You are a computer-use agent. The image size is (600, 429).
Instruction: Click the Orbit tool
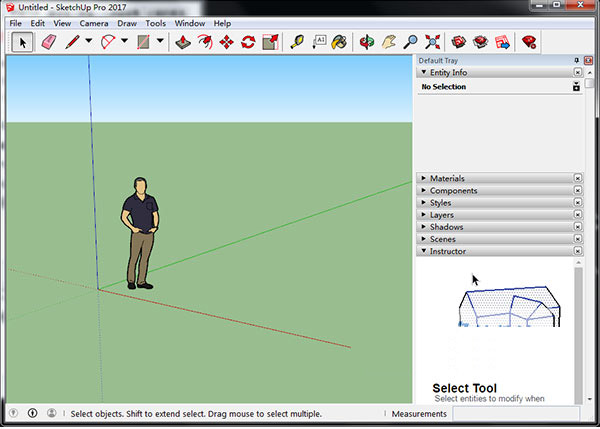pyautogui.click(x=367, y=42)
